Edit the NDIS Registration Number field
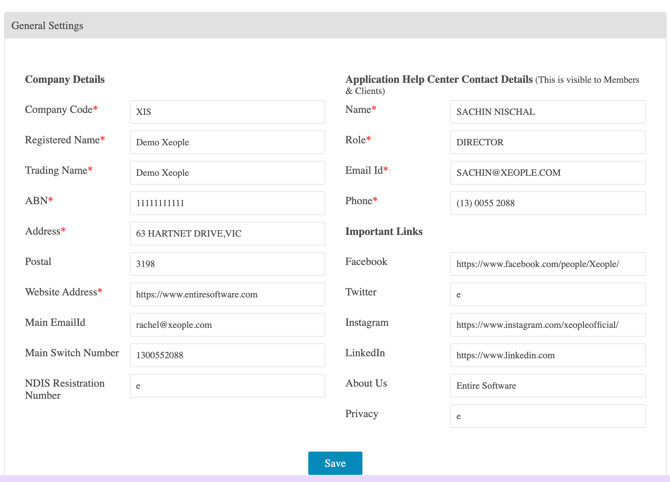Screen dimensions: 670x482 pos(227,386)
